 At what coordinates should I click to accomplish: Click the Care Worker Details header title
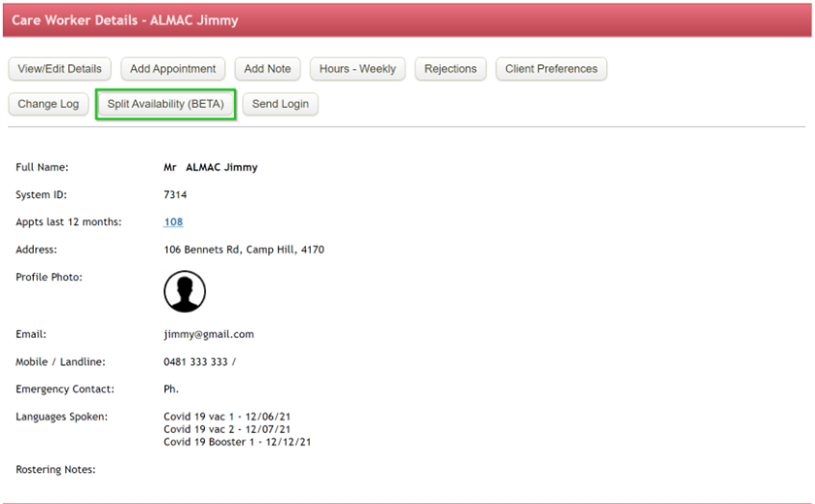coord(124,20)
